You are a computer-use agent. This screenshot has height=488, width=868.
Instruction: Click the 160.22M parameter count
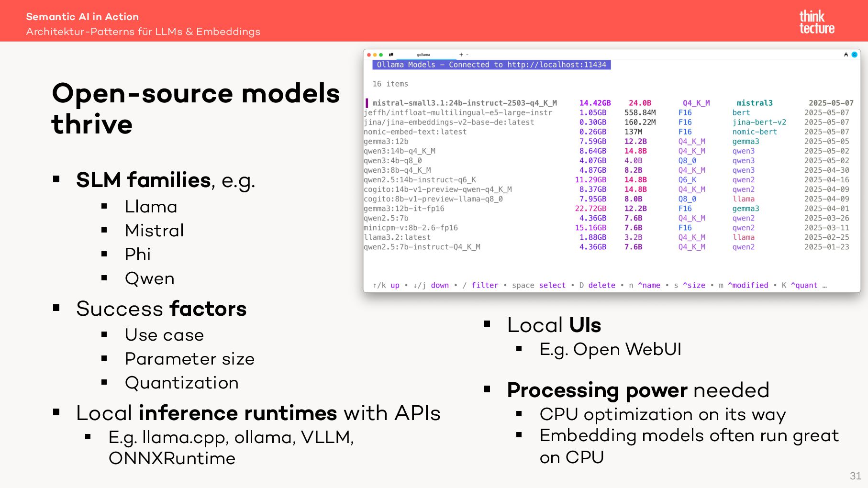[640, 122]
